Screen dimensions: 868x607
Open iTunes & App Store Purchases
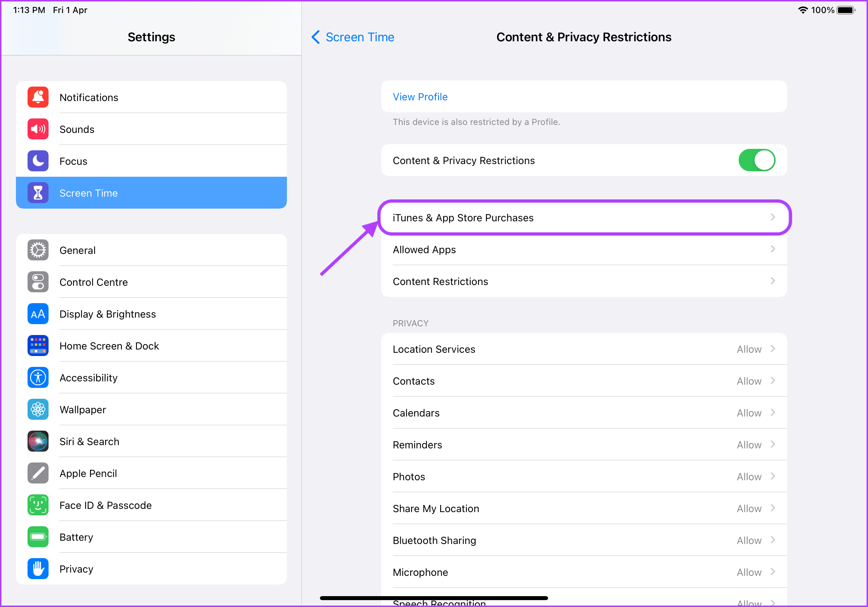(584, 218)
